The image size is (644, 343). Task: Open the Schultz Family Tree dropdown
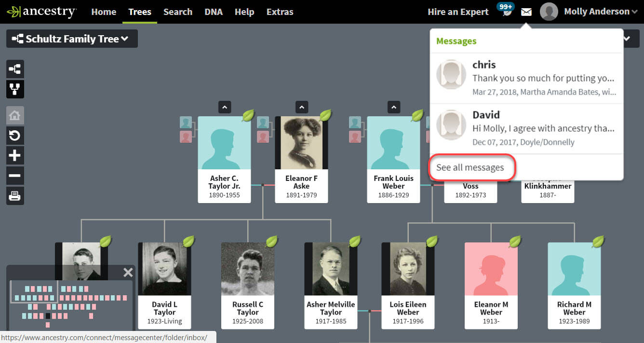pyautogui.click(x=71, y=38)
